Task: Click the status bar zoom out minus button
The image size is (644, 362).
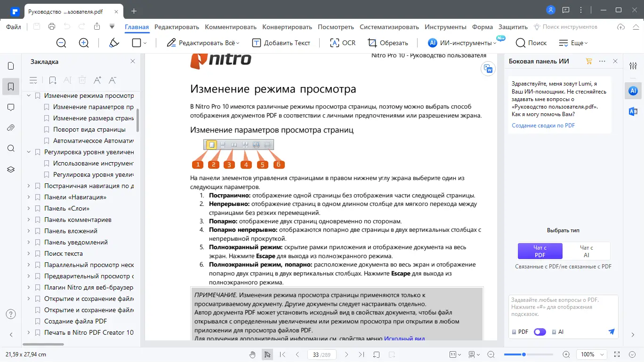Action: point(491,354)
